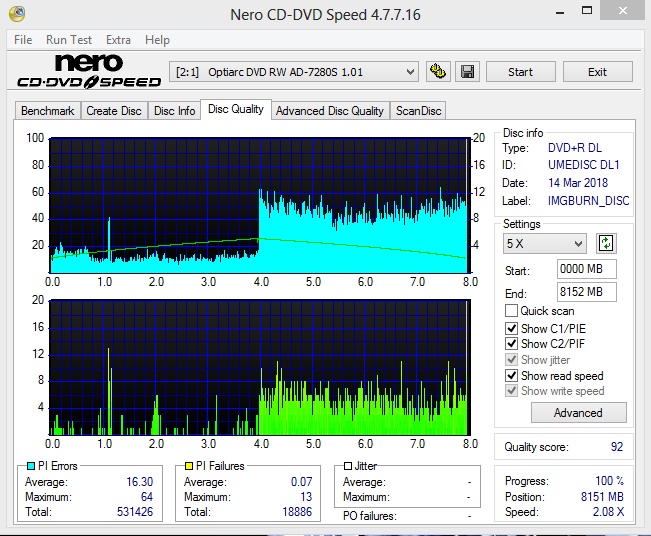The height and width of the screenshot is (536, 651).
Task: Click the Advanced settings button
Action: pos(578,413)
